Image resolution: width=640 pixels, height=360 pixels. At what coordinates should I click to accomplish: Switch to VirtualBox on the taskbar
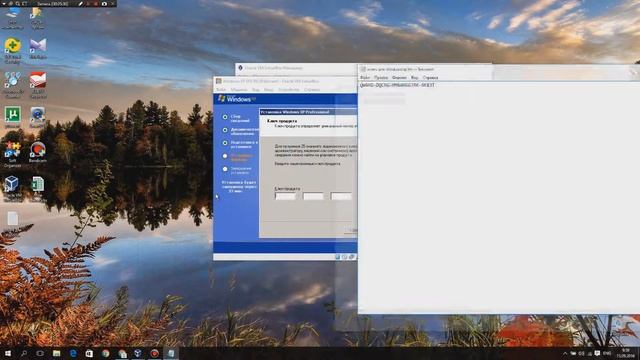tap(138, 353)
